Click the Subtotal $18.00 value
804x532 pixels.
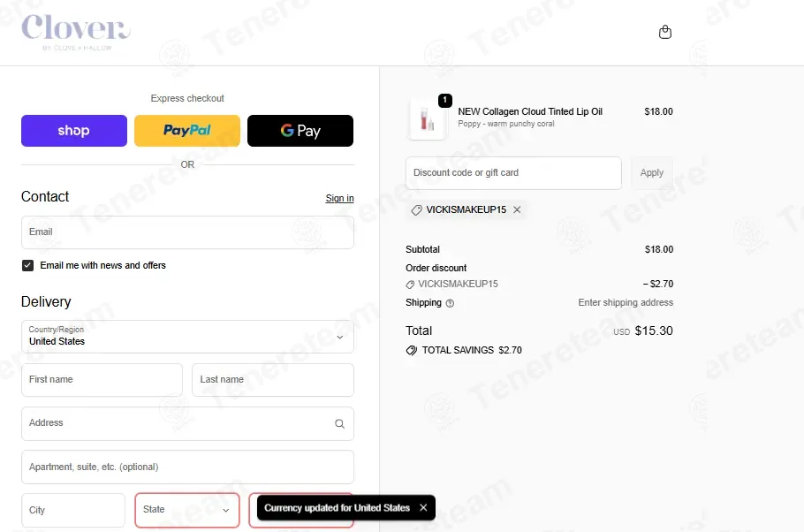659,249
